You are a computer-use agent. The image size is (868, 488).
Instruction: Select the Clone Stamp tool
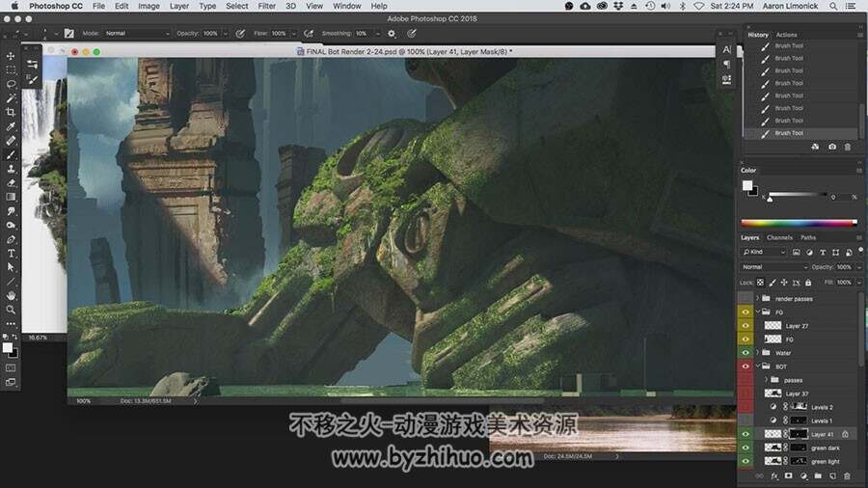tap(11, 169)
